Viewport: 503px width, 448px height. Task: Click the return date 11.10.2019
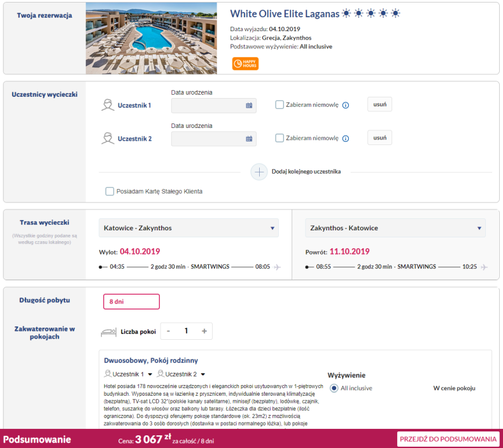point(350,252)
